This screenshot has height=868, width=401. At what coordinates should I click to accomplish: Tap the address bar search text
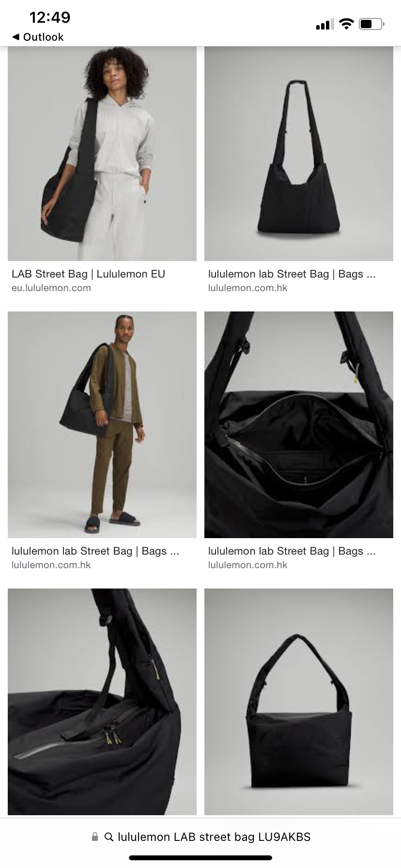[x=214, y=837]
